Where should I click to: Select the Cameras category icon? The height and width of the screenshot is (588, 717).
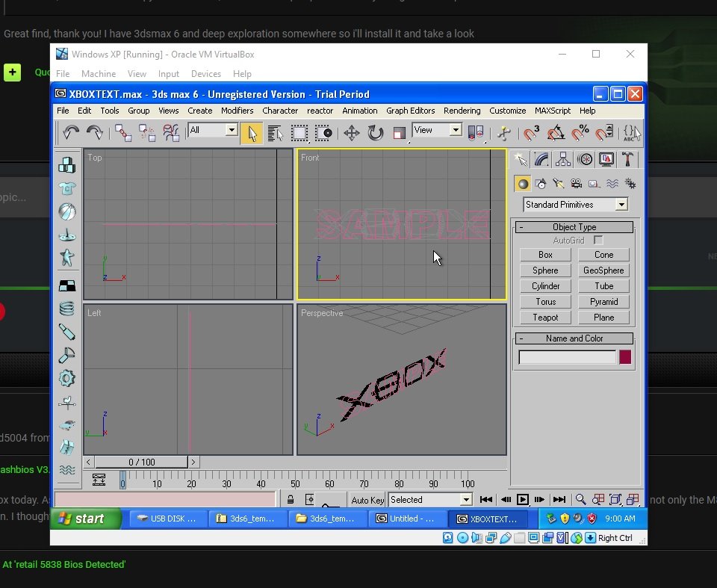[x=576, y=184]
